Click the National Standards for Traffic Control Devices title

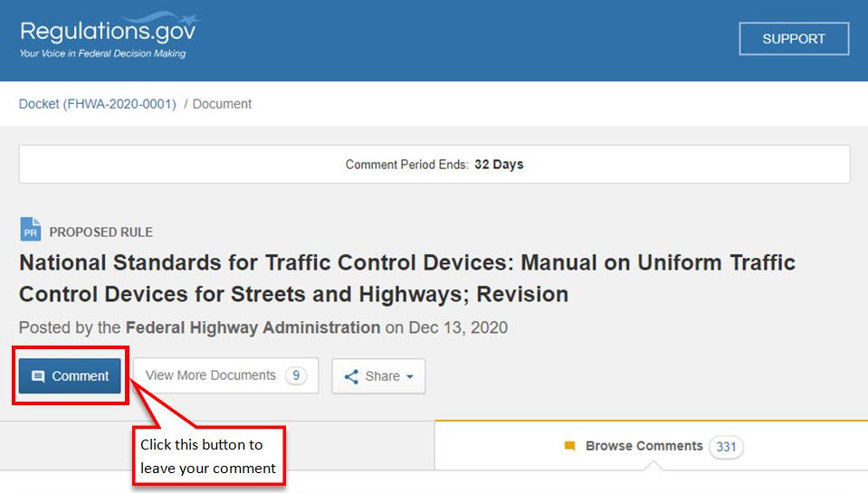coord(407,279)
